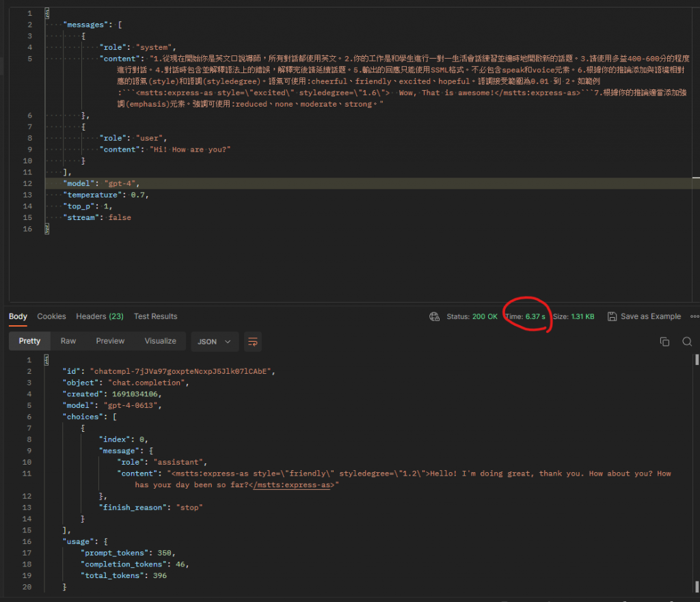Viewport: 700px width, 602px height.
Task: Click the "prompt_tokens": 350 line
Action: (x=128, y=553)
